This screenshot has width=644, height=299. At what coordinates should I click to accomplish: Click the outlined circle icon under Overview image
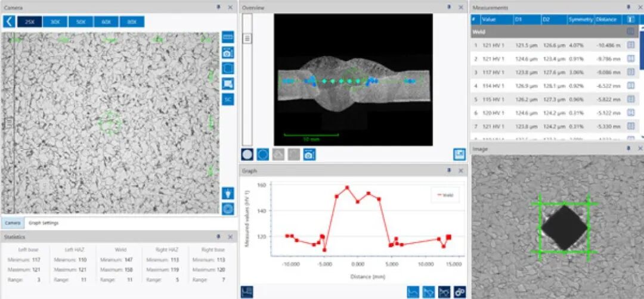(263, 154)
